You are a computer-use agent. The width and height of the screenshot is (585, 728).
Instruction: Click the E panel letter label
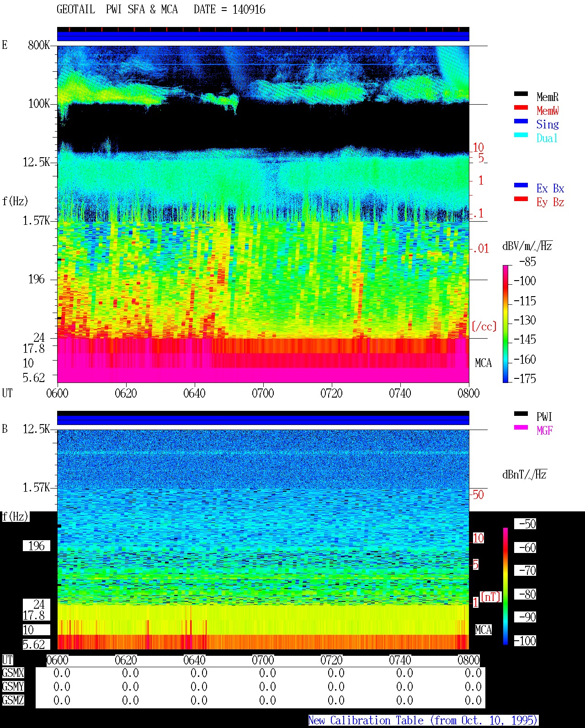pyautogui.click(x=5, y=45)
